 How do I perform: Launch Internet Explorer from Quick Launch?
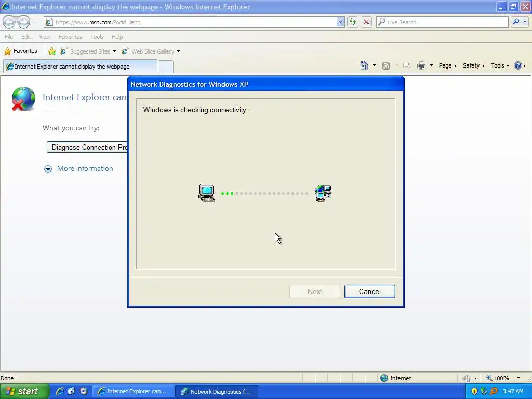click(60, 391)
